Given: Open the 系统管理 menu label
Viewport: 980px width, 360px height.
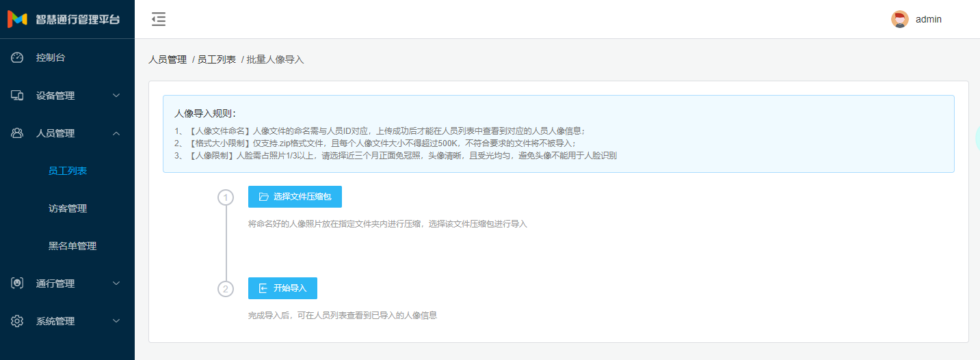Looking at the screenshot, I should (55, 321).
